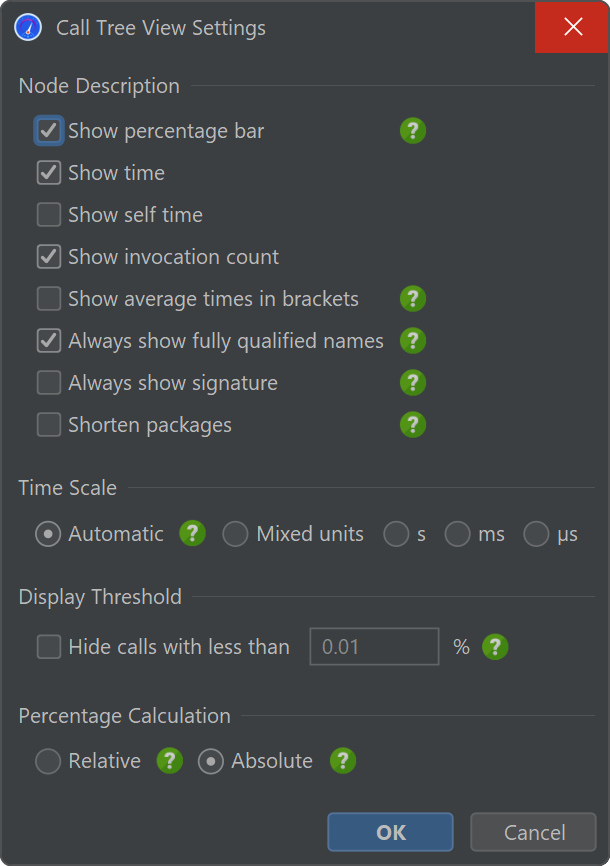Click the threshold percentage input field
Image resolution: width=610 pixels, height=866 pixels.
[374, 647]
